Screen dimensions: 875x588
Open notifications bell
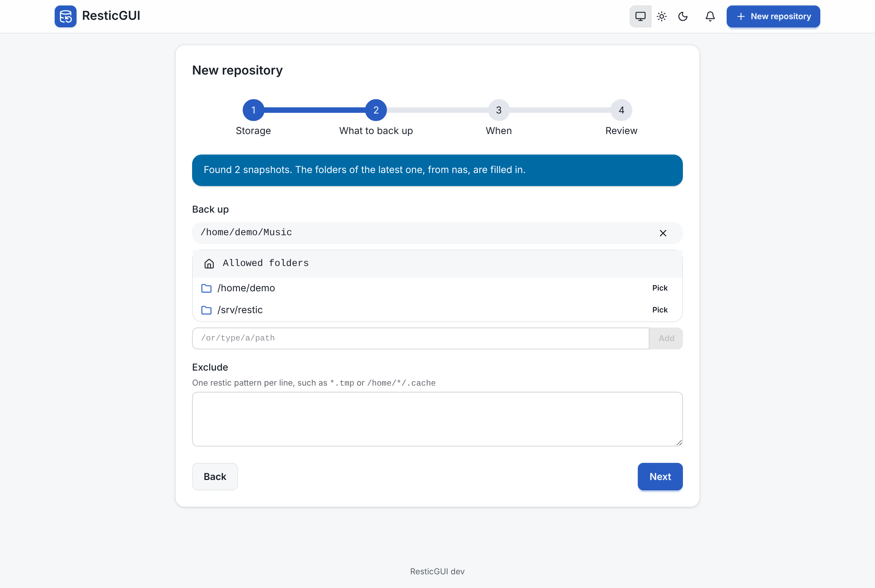pyautogui.click(x=710, y=16)
